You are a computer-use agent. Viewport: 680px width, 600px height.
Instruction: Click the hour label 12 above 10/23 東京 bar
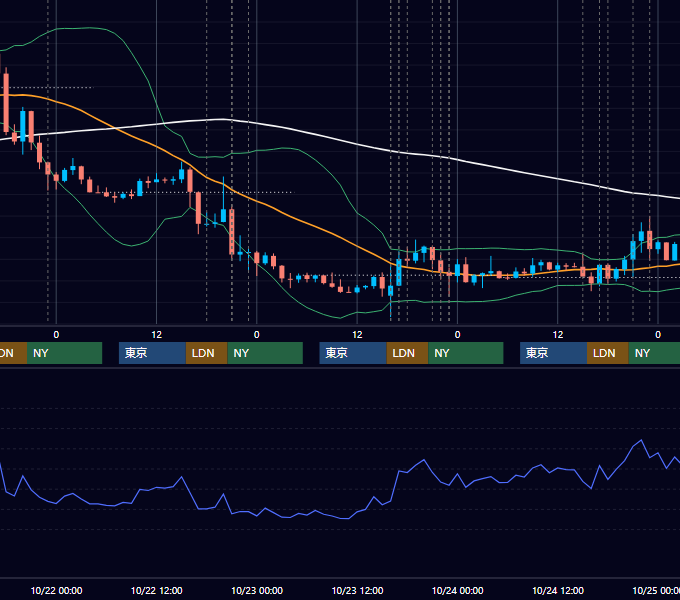click(357, 335)
